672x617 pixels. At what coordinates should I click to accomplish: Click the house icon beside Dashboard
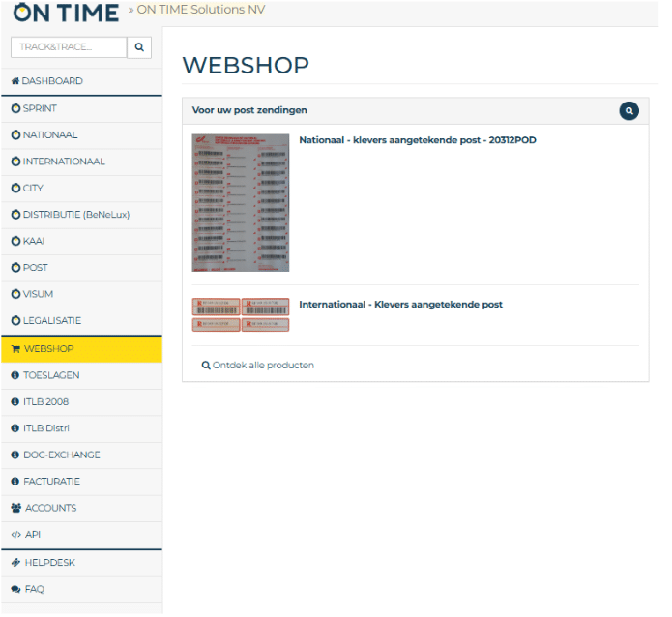pos(15,82)
